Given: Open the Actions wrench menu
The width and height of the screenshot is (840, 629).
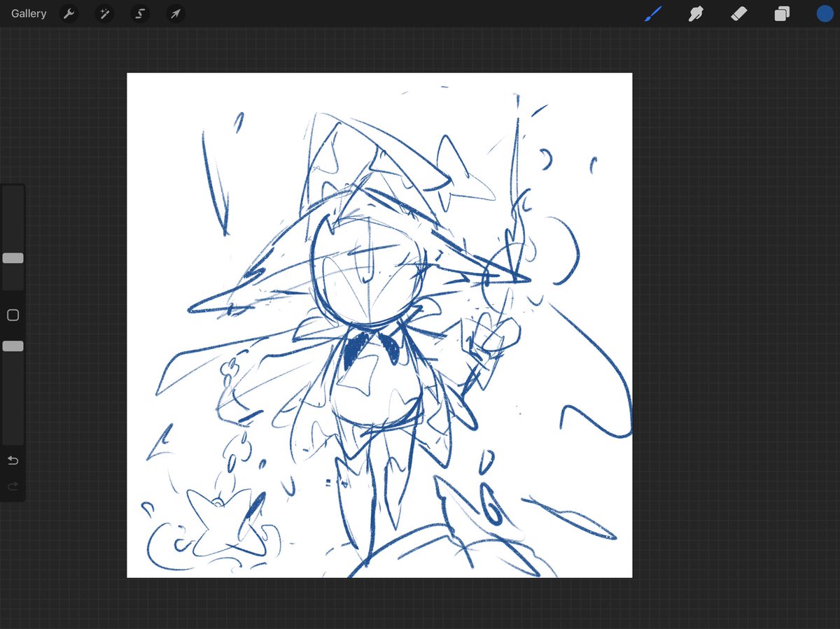Looking at the screenshot, I should (x=69, y=13).
